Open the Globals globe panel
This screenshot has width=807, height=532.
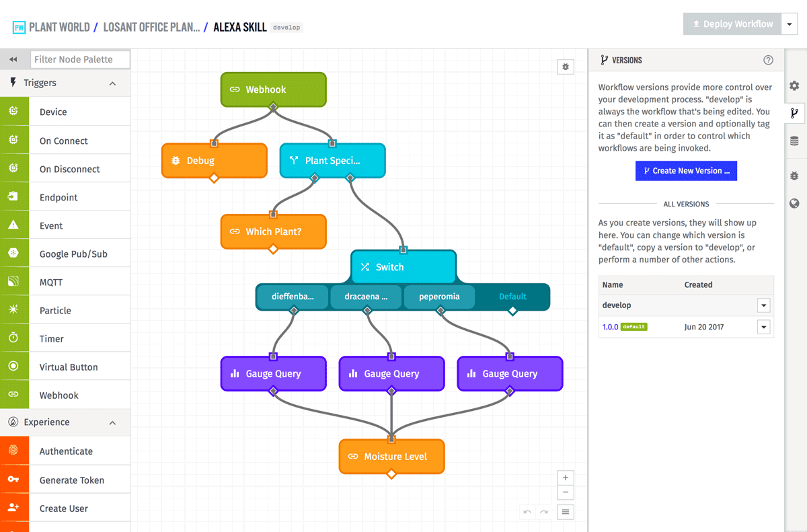point(794,202)
